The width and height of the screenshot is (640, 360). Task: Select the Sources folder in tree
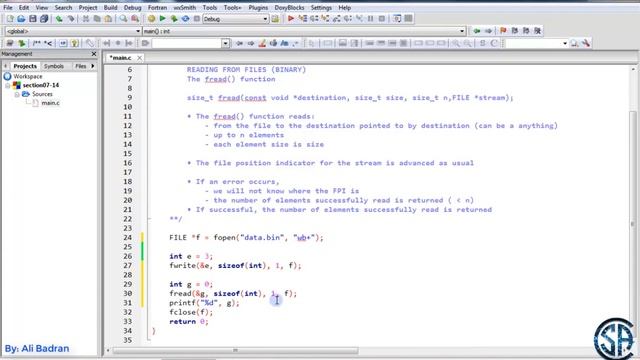(42, 94)
